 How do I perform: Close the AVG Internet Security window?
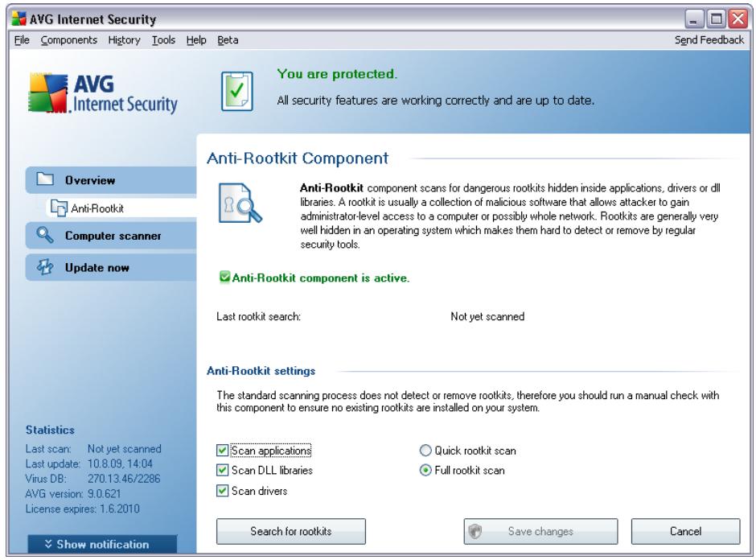(738, 19)
